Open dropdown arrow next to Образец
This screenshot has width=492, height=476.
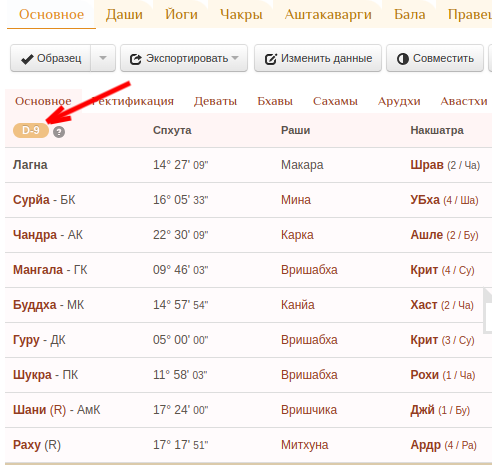[103, 58]
